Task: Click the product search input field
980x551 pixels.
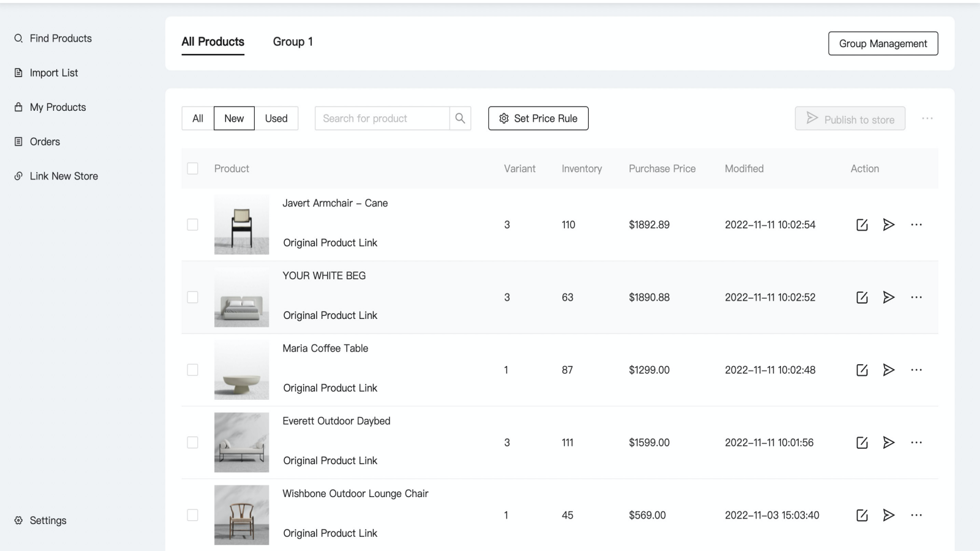Action: [x=380, y=118]
